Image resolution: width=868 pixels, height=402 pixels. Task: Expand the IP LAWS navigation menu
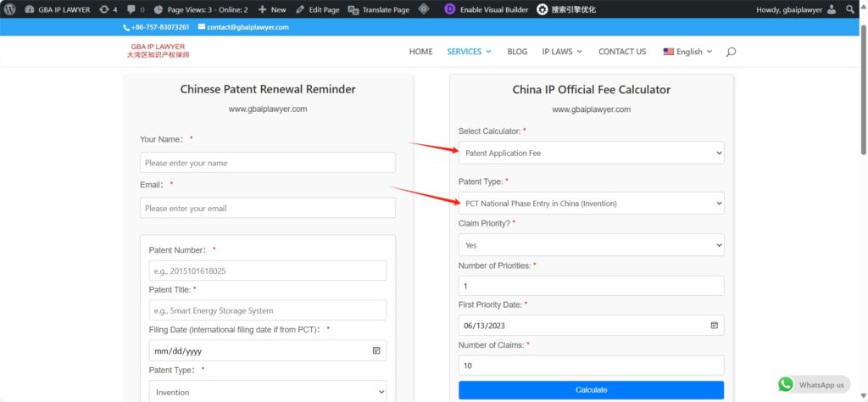click(x=562, y=52)
